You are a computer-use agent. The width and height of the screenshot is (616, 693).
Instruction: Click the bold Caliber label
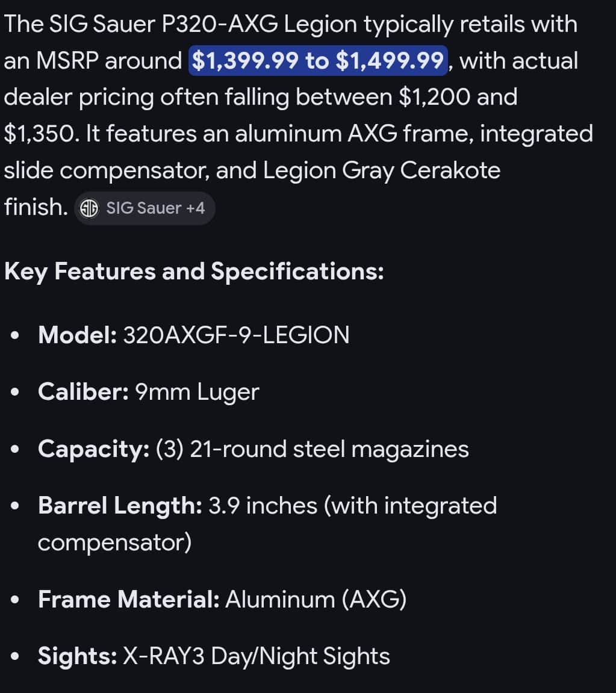[x=82, y=392]
